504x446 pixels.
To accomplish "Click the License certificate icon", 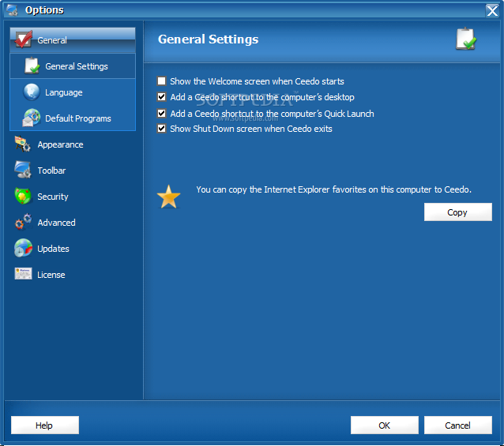I will 23,274.
